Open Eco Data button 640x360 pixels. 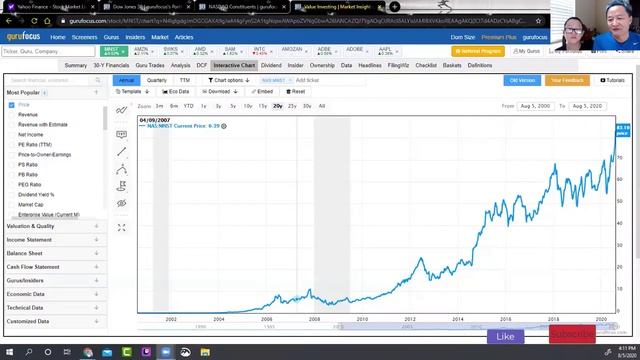point(176,92)
